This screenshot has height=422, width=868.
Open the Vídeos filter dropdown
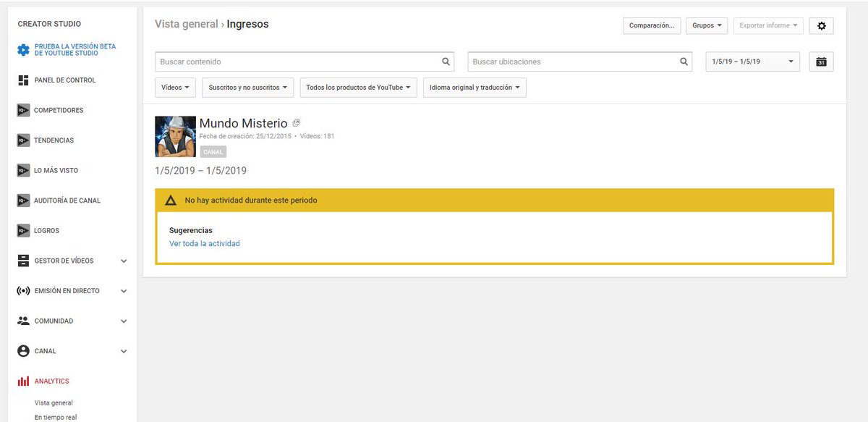point(176,88)
